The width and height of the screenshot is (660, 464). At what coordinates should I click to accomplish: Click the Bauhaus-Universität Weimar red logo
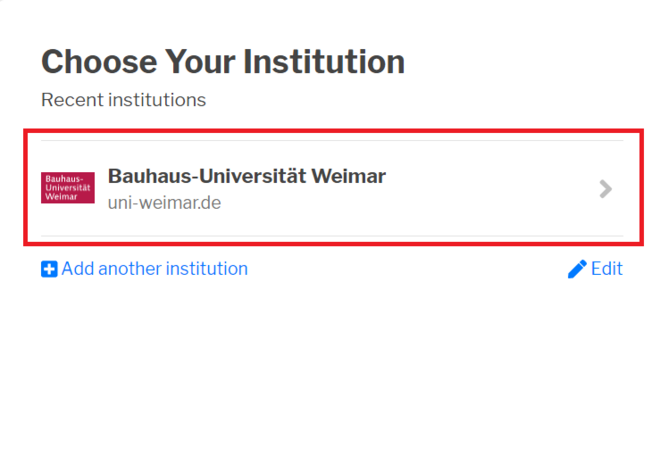(x=68, y=188)
